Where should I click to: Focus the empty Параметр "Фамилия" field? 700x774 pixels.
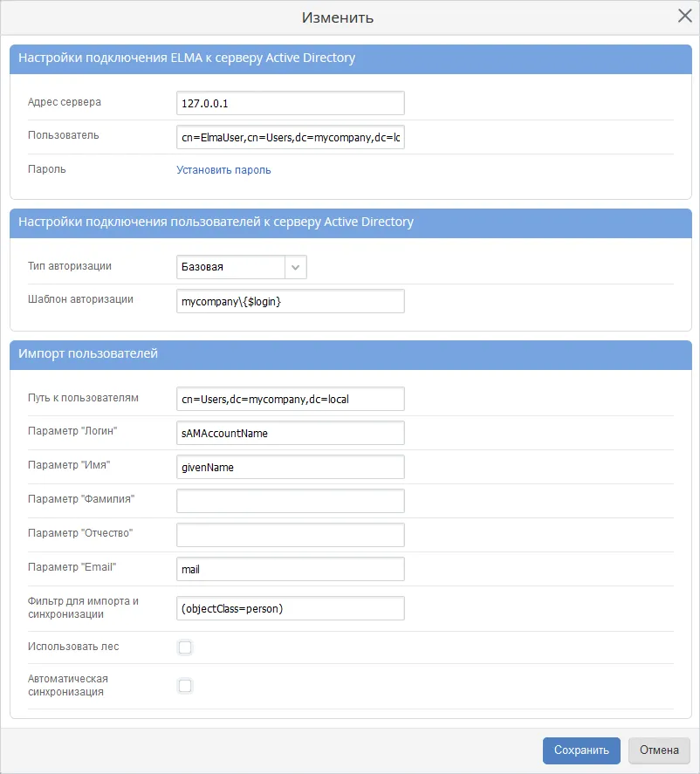point(290,501)
